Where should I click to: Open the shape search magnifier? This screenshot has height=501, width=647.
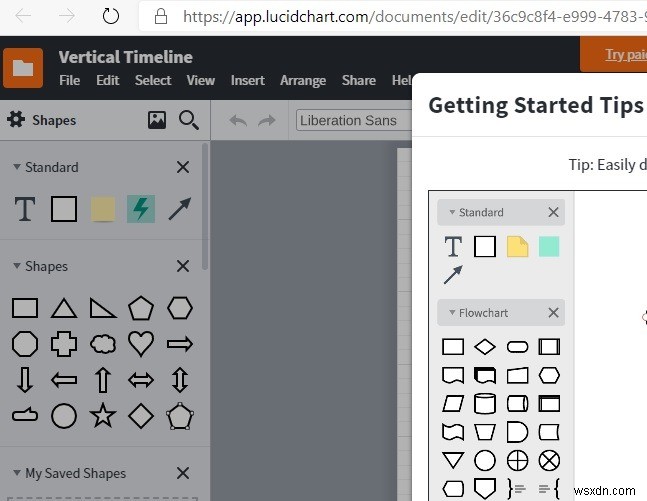coord(189,120)
